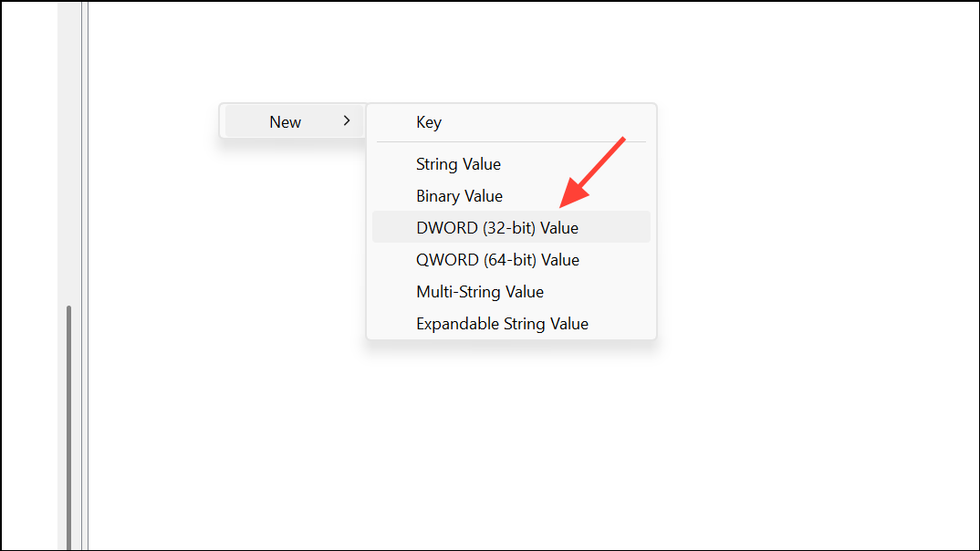Click blank space left of the New item
The image size is (980, 551).
pos(155,121)
